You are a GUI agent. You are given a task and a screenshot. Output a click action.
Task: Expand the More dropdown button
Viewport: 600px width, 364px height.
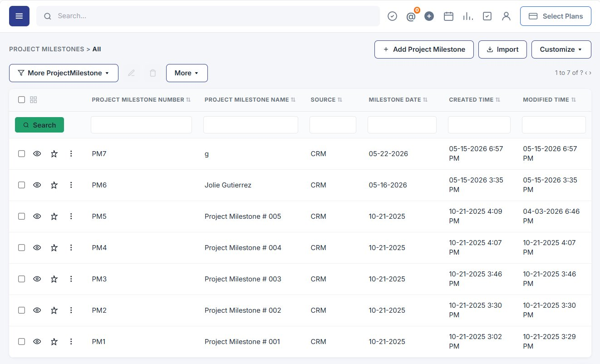(x=187, y=73)
